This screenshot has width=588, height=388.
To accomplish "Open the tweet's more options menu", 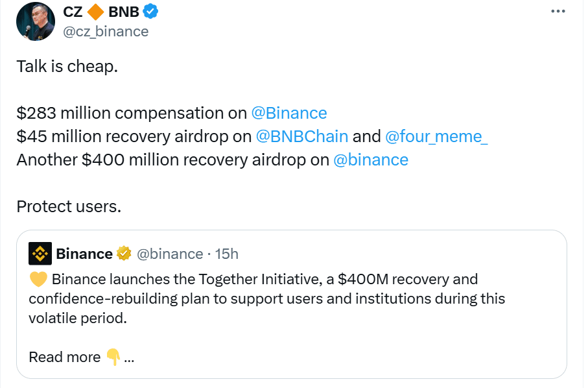I will coord(558,12).
